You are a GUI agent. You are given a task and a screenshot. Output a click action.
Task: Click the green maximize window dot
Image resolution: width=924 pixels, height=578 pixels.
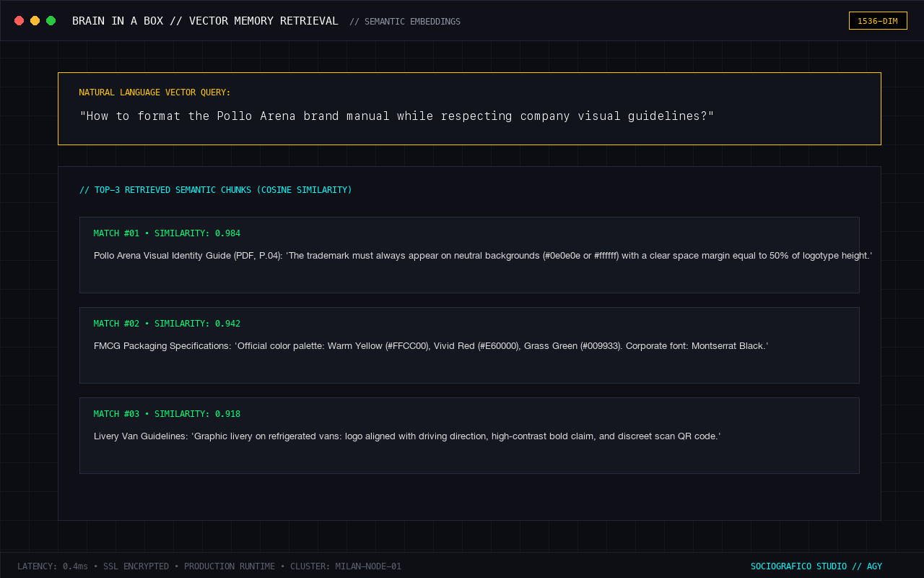click(x=51, y=21)
